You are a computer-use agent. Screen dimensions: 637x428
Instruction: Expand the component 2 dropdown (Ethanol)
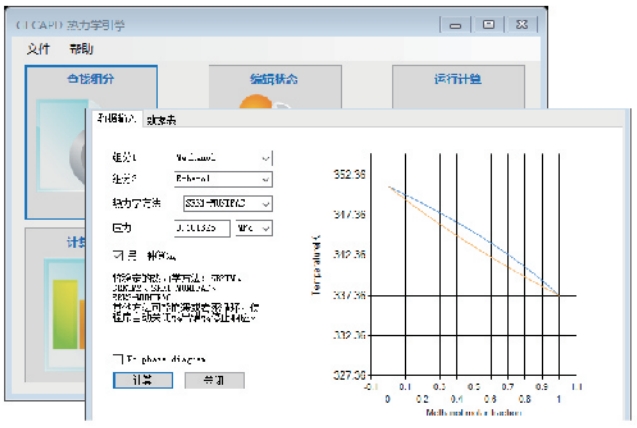coord(265,180)
